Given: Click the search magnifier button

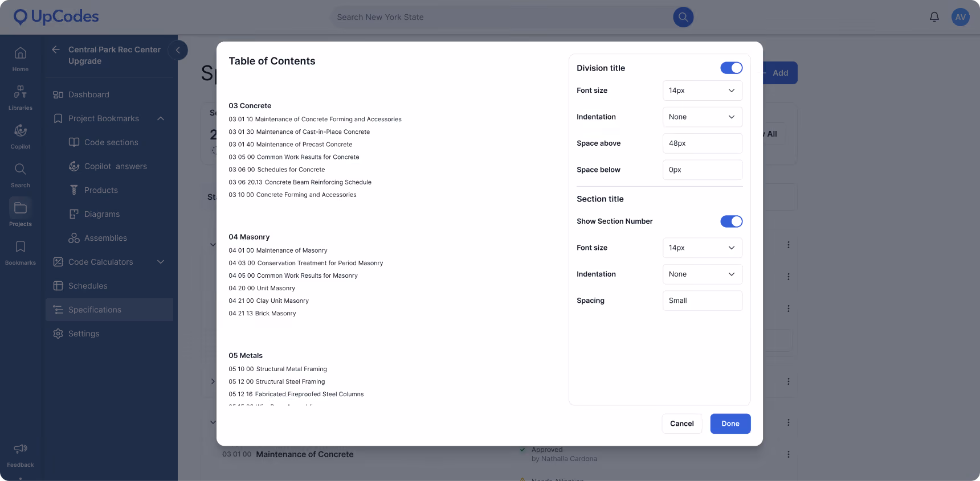Looking at the screenshot, I should [x=683, y=17].
